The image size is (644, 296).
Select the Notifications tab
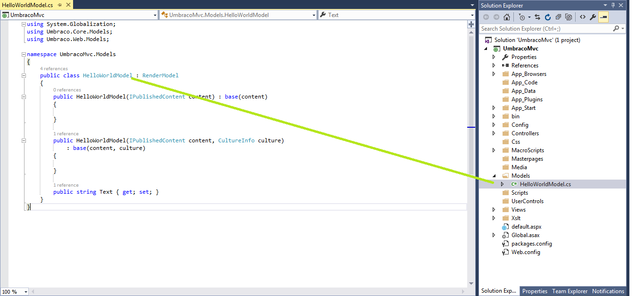tap(608, 291)
